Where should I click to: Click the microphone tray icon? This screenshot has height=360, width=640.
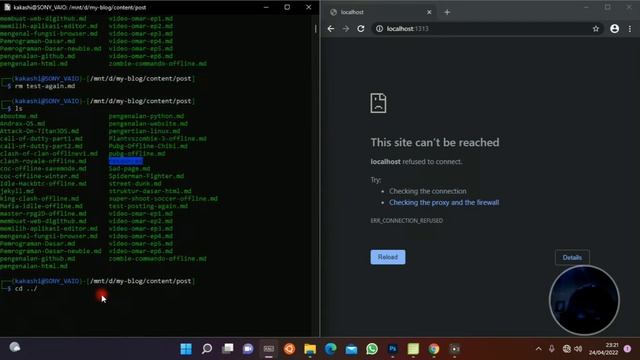(551, 349)
